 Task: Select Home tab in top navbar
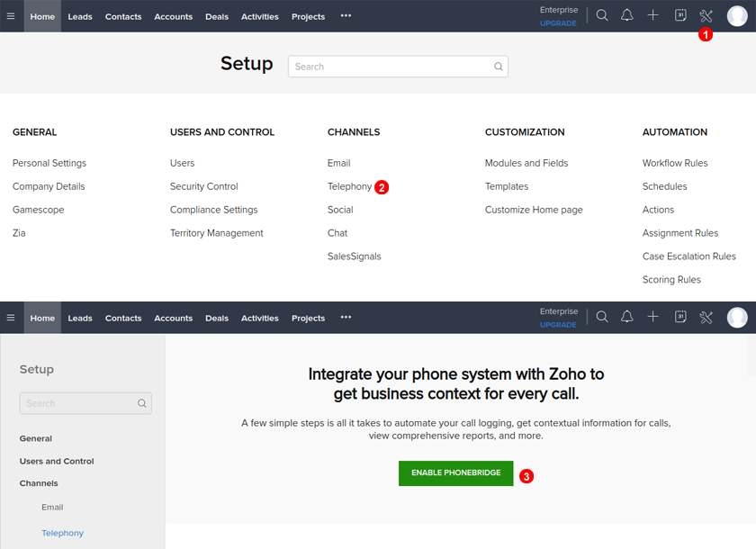click(42, 16)
